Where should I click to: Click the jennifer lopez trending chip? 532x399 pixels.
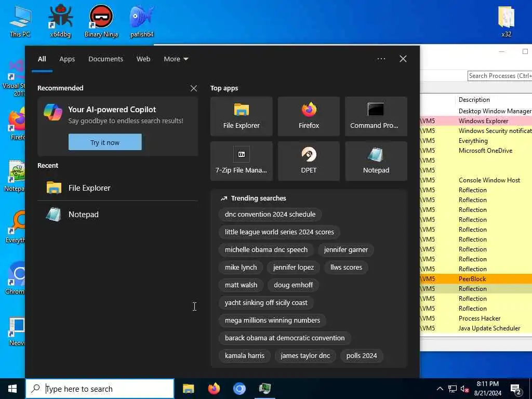click(x=294, y=268)
